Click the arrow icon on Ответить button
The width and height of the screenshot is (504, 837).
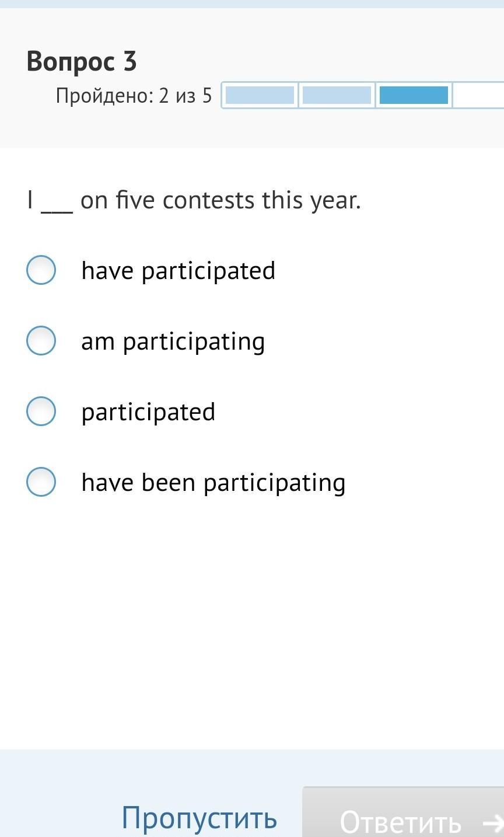tap(494, 822)
